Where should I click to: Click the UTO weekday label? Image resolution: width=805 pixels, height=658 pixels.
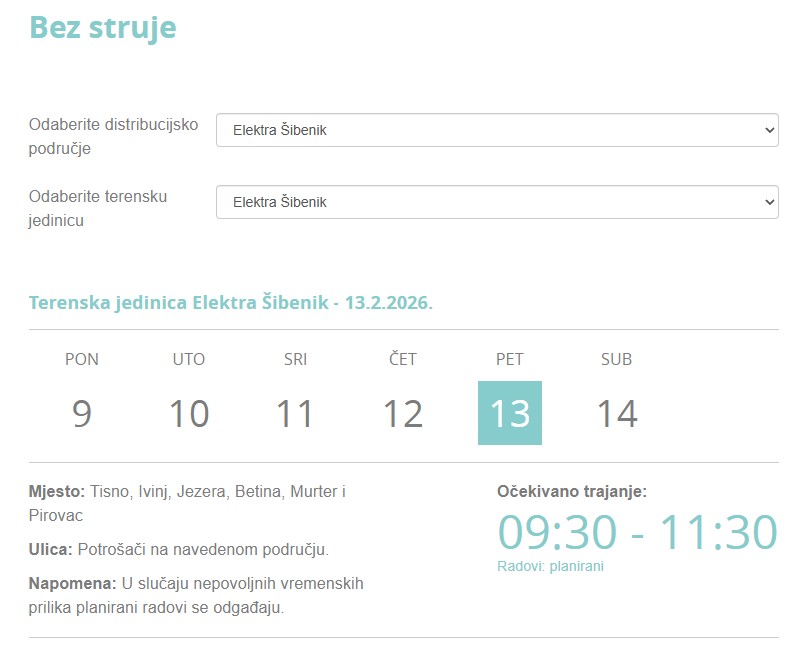point(188,359)
